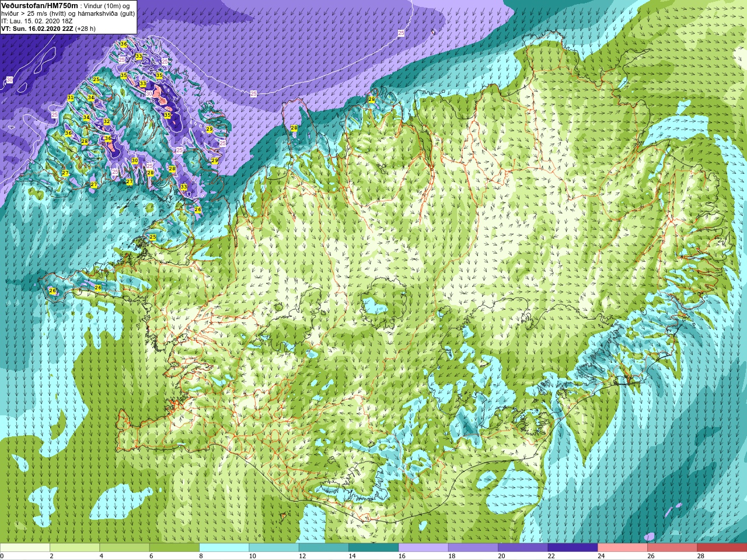Click legend scale label 24
This screenshot has width=747, height=560.
point(601,556)
